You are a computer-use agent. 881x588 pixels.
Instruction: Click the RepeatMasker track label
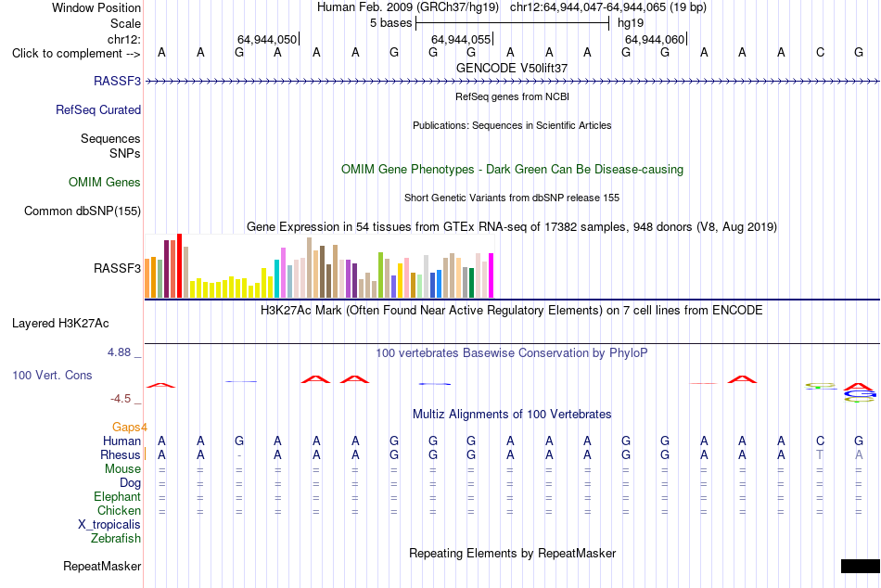pos(102,566)
